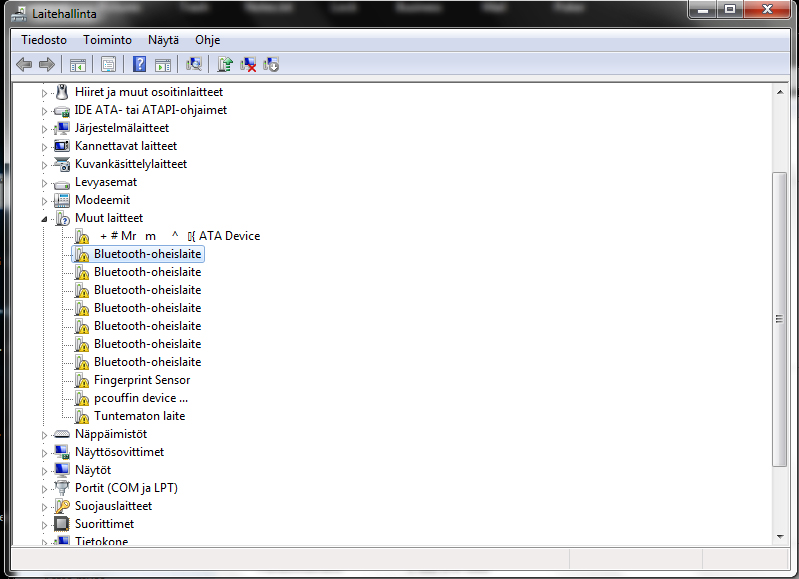Screen dimensions: 799x579
Task: Click the Uninstall device red X icon
Action: [x=248, y=65]
